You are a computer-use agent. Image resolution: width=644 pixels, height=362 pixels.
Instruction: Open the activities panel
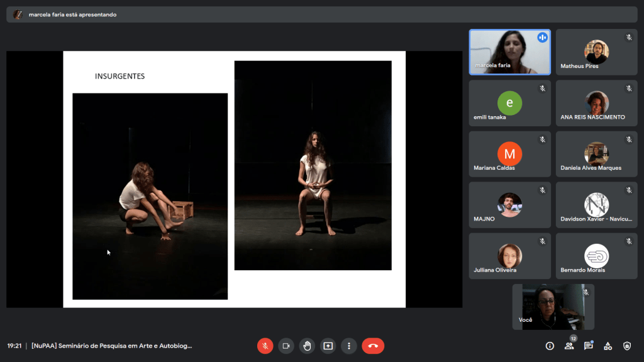click(x=608, y=346)
